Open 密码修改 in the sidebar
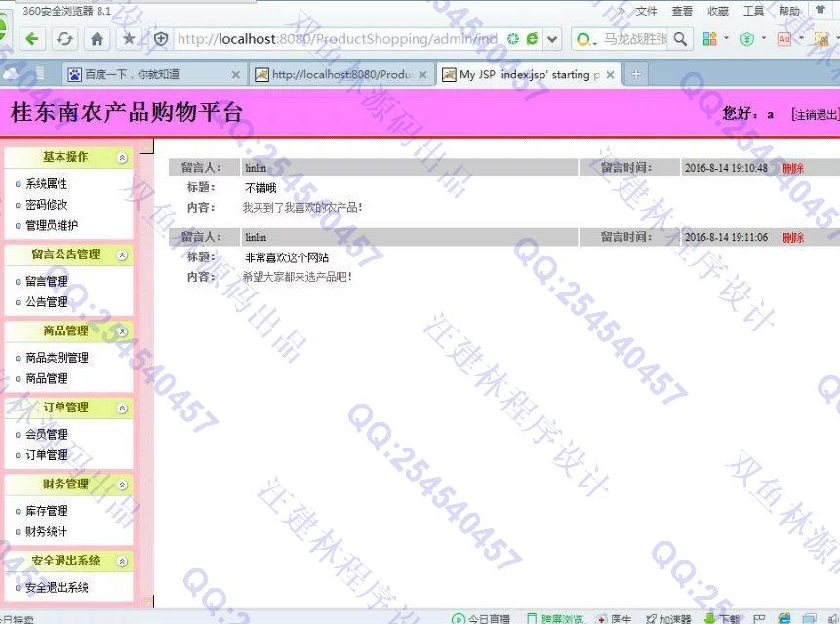This screenshot has width=840, height=624. (x=47, y=205)
